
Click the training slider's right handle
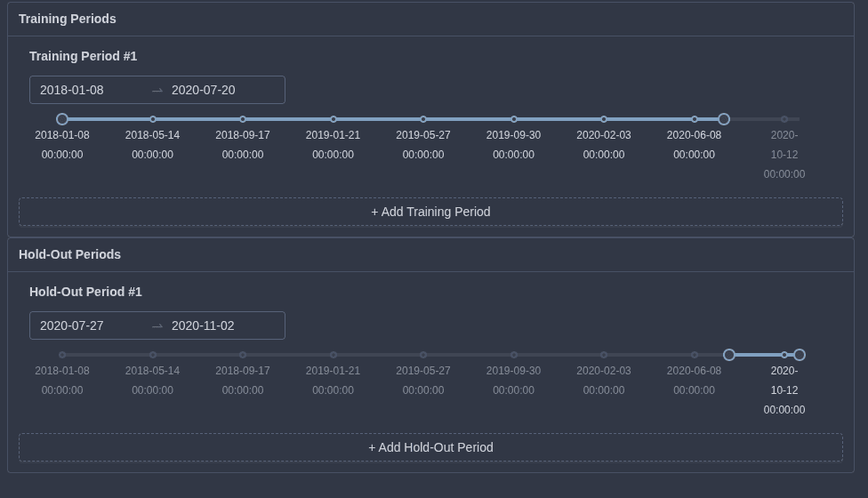[724, 119]
